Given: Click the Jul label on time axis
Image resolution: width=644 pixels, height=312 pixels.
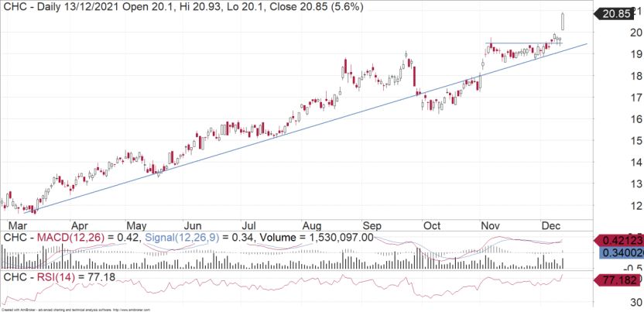Looking at the screenshot, I should 249,226.
